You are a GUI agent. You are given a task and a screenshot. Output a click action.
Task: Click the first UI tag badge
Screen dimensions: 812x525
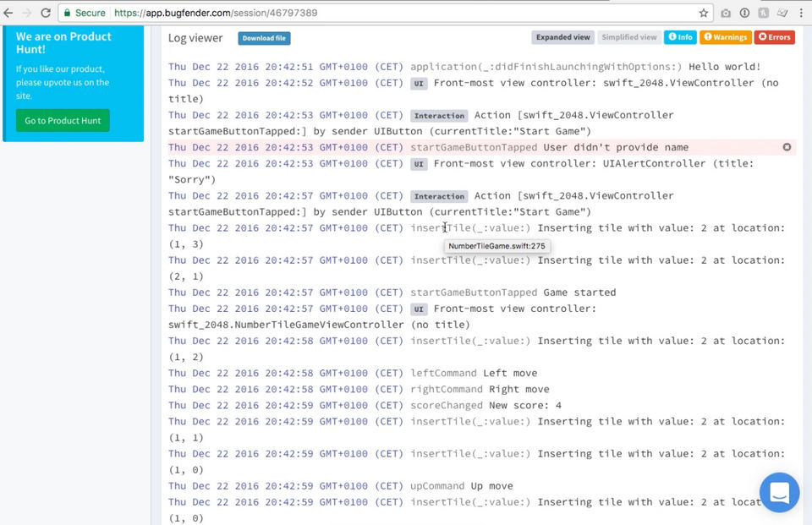point(419,84)
